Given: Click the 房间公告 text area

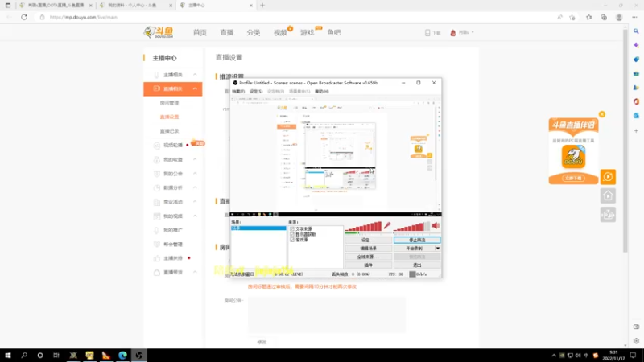Looking at the screenshot, I should pyautogui.click(x=327, y=315).
